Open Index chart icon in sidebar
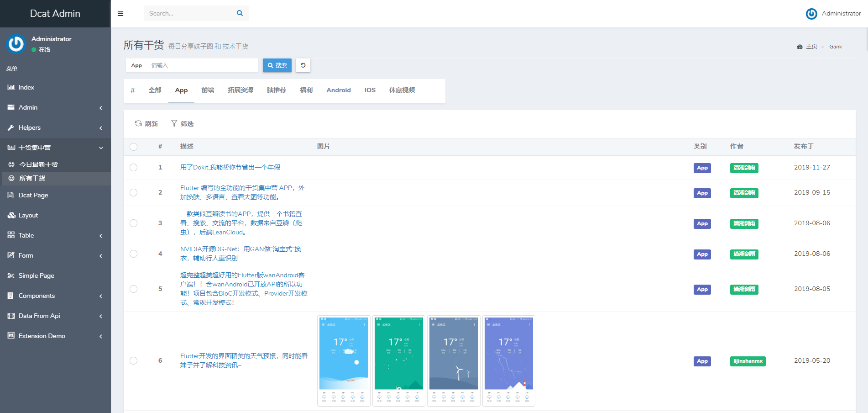868x413 pixels. (11, 87)
